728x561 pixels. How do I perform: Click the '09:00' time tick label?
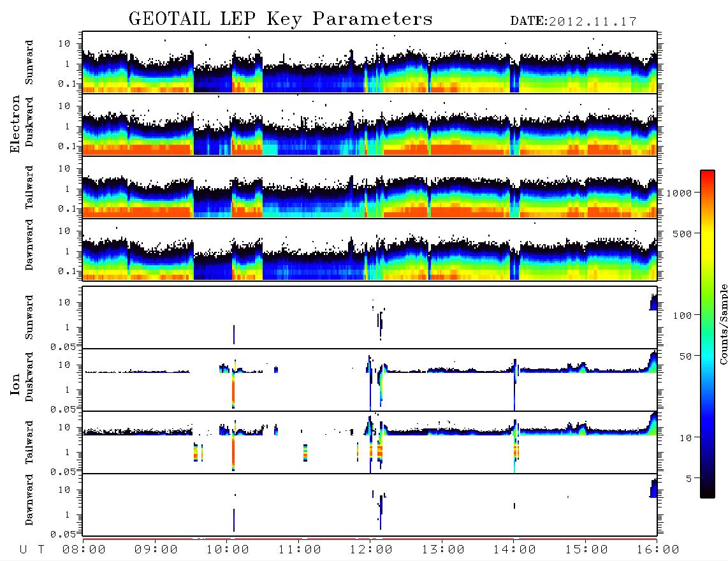(156, 550)
